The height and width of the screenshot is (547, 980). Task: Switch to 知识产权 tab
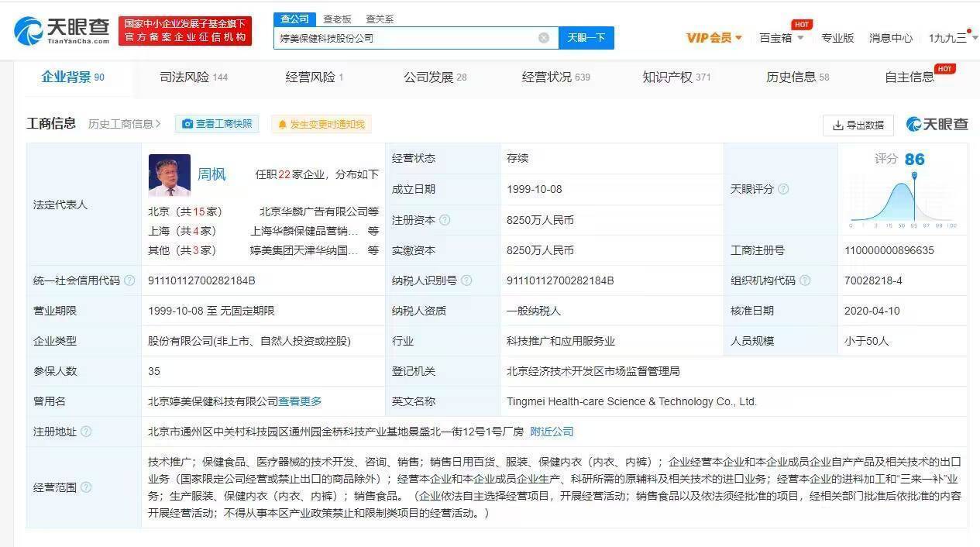tap(676, 77)
